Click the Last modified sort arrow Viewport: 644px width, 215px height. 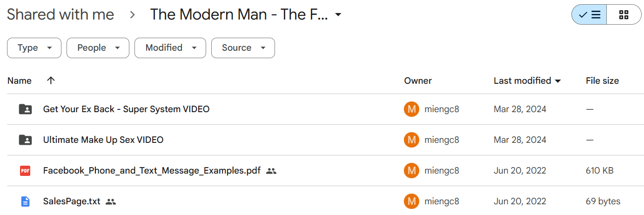(x=557, y=81)
